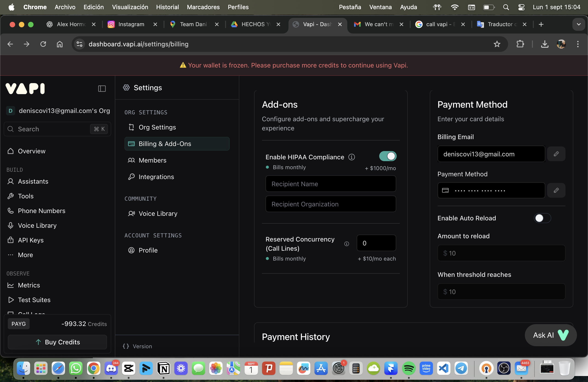Viewport: 588px width, 382px height.
Task: Open the tab search dropdown arrow
Action: tap(578, 24)
